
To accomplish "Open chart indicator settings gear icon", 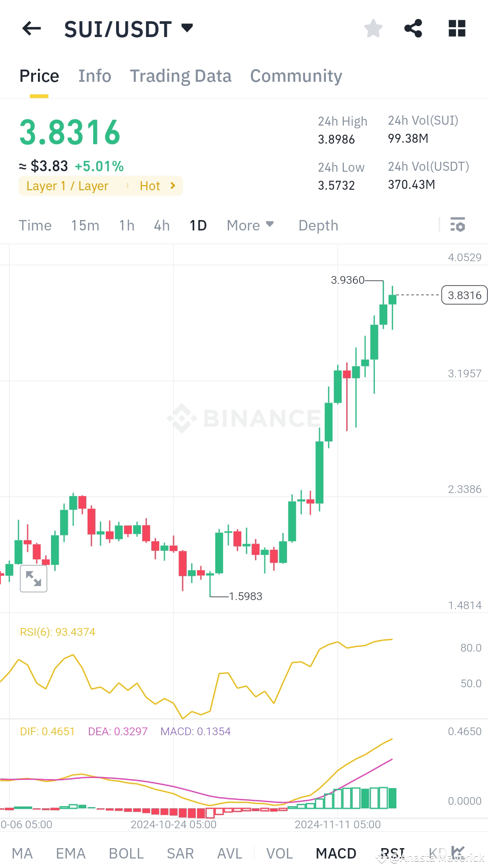I will tap(457, 225).
